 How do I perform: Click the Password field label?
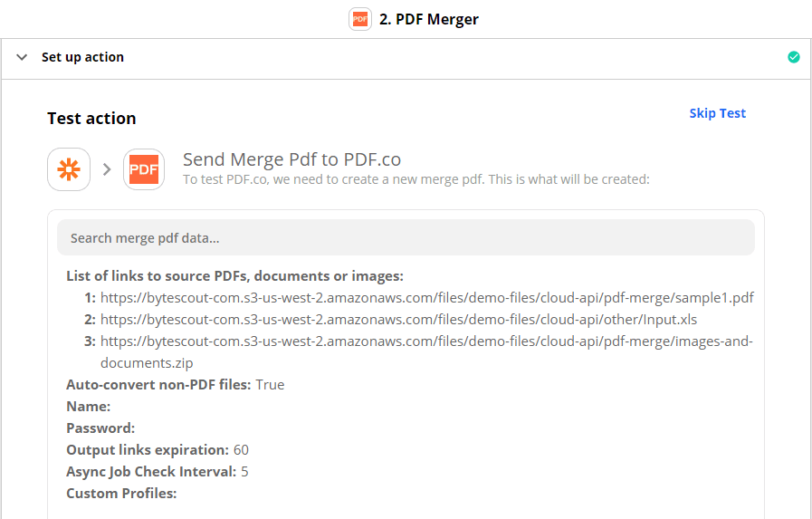[x=100, y=428]
